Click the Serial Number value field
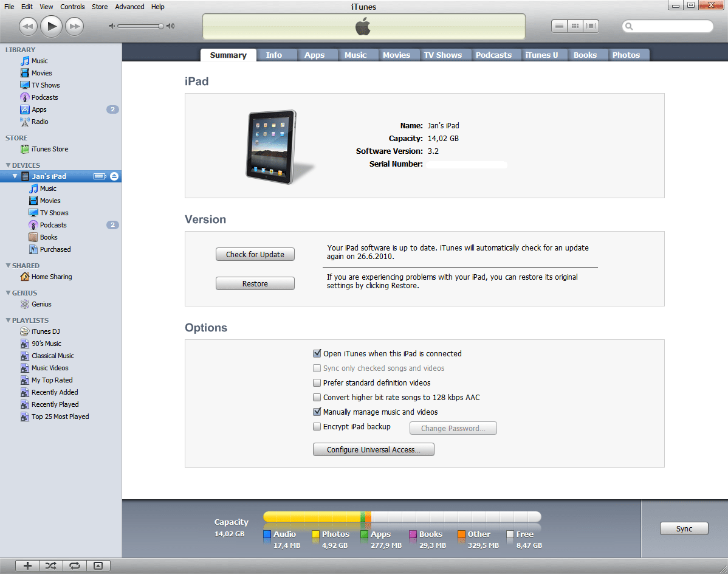This screenshot has width=728, height=574. coord(467,164)
